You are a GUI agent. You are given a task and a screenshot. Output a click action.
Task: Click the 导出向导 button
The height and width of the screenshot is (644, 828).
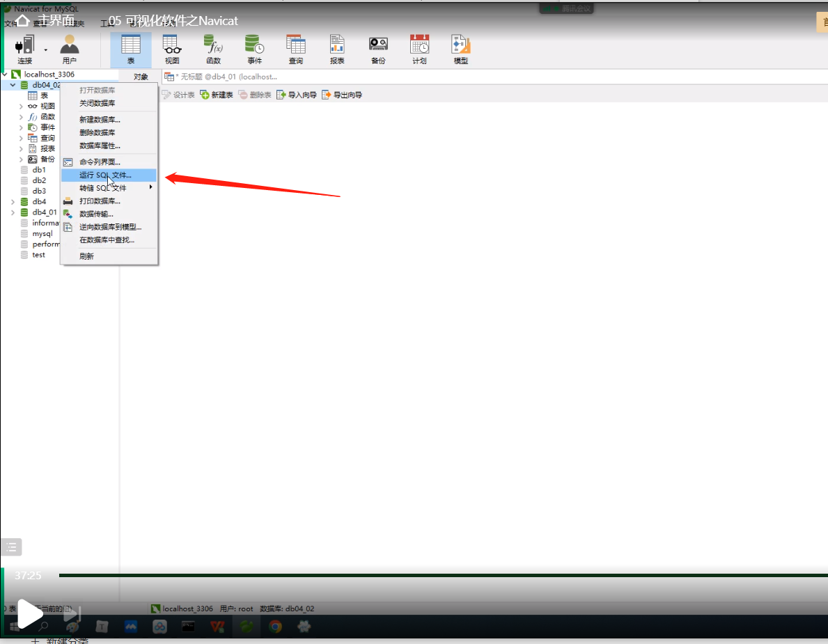pos(342,95)
